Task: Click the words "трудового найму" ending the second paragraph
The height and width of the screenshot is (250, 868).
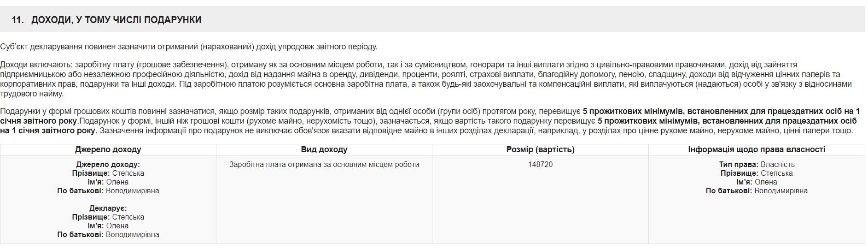Action: click(x=32, y=94)
